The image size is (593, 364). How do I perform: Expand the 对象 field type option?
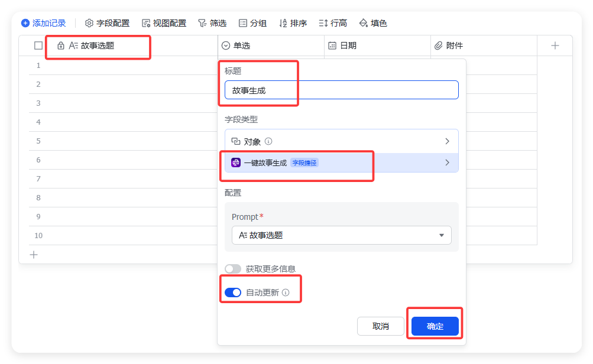coord(447,141)
